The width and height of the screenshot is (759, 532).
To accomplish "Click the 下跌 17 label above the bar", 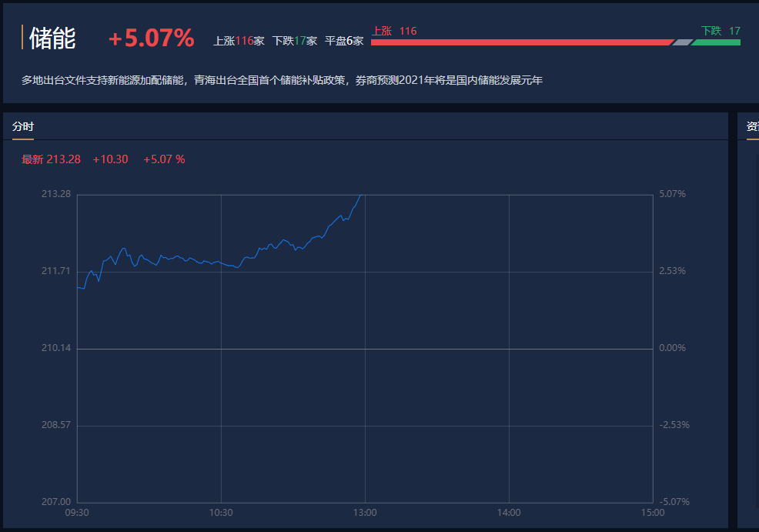I will pyautogui.click(x=720, y=31).
